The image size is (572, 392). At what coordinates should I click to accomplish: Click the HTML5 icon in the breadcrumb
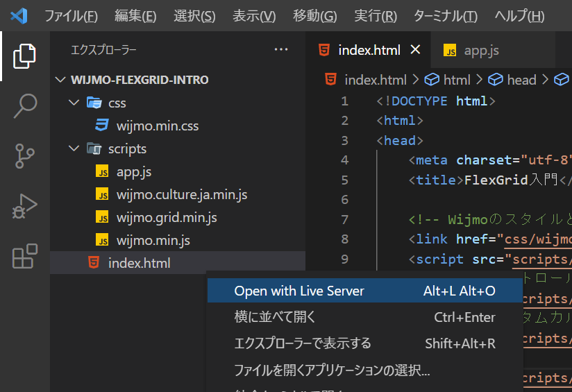coord(330,79)
